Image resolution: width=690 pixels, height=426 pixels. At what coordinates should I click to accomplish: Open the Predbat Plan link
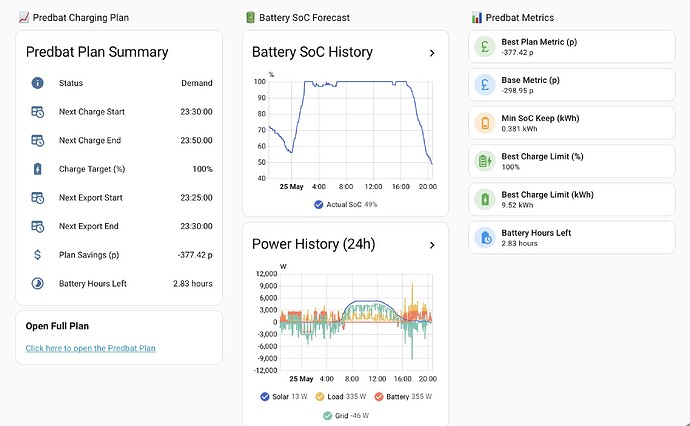coord(90,348)
